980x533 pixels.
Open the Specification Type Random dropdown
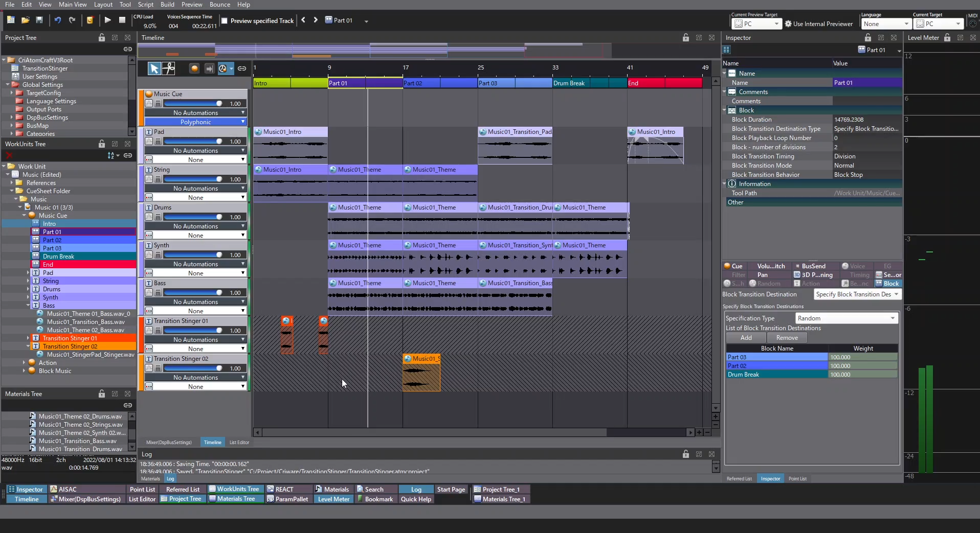pyautogui.click(x=847, y=318)
